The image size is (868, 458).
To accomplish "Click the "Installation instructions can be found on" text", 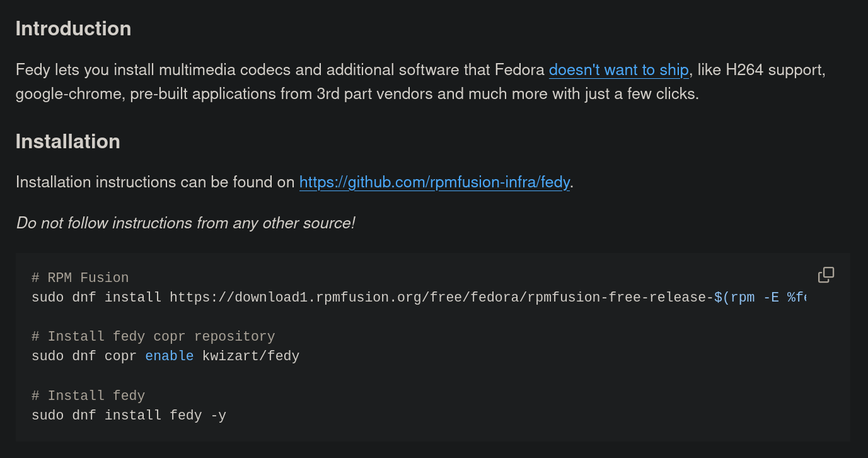I will pos(155,182).
